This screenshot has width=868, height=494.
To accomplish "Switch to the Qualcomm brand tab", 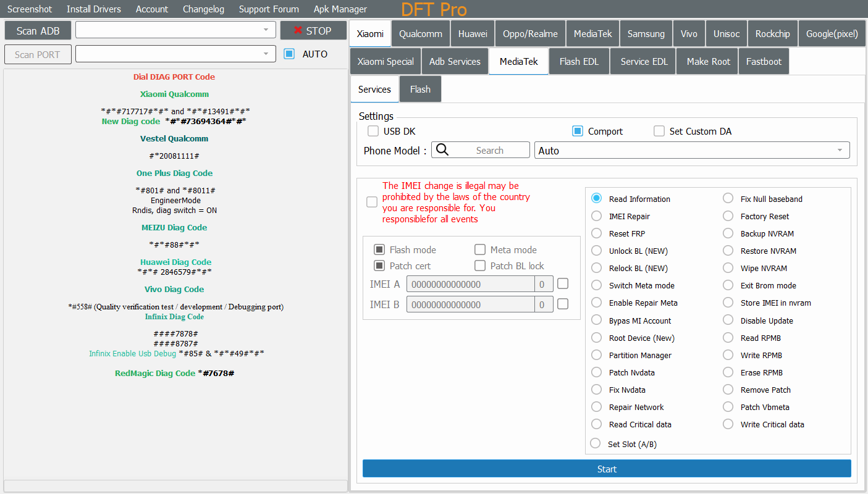I will tap(420, 34).
